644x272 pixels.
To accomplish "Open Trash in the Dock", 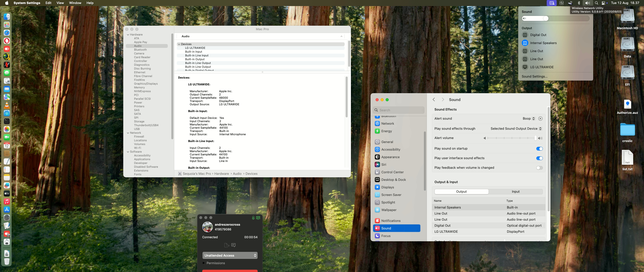I will pyautogui.click(x=7, y=261).
